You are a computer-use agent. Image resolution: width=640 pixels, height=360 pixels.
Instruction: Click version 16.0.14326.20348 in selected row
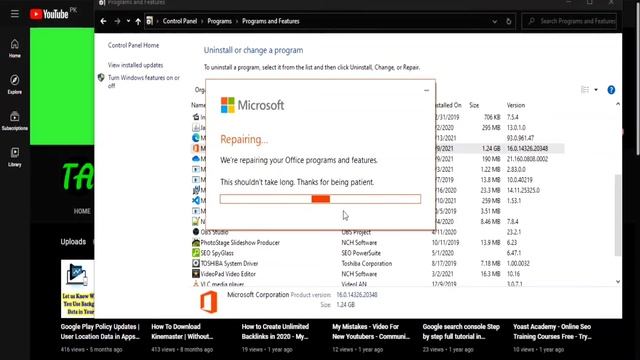pyautogui.click(x=527, y=149)
